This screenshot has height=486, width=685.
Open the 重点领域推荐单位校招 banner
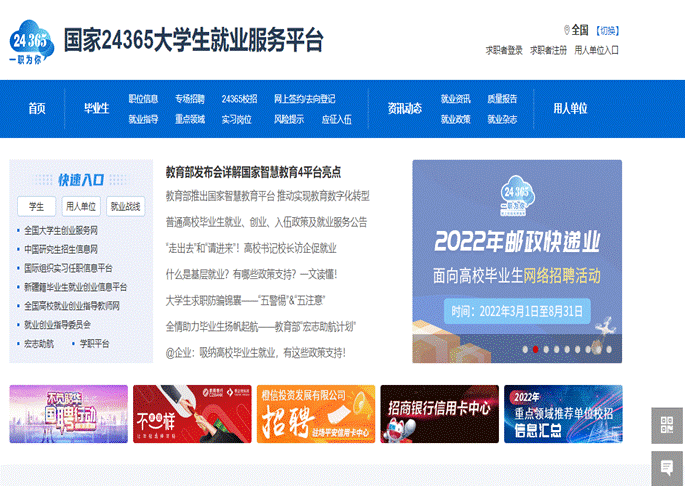(x=562, y=413)
